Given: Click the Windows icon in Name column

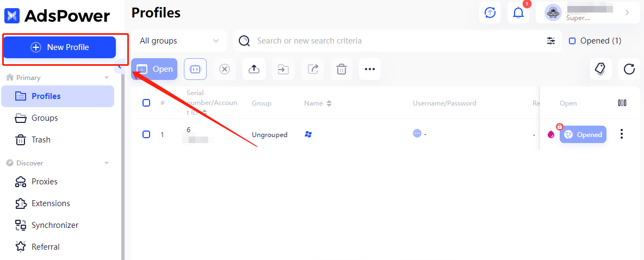Looking at the screenshot, I should coord(308,134).
